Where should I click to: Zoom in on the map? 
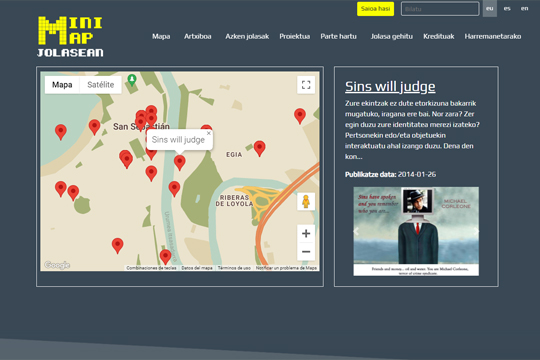tap(306, 234)
